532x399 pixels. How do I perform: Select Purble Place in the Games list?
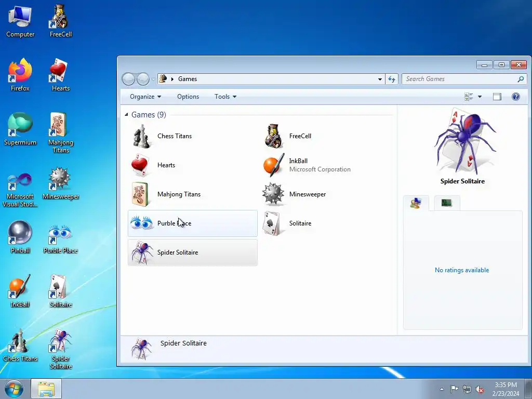pos(192,223)
